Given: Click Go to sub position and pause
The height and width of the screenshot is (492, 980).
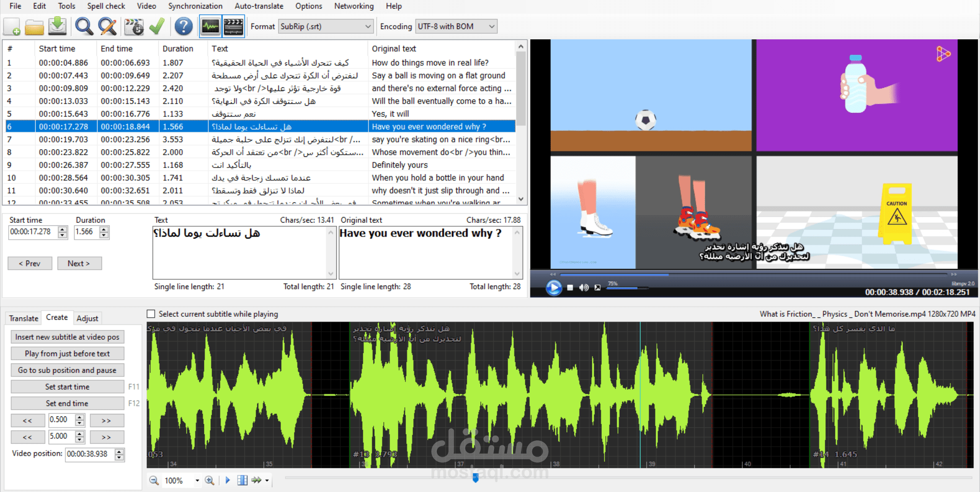Looking at the screenshot, I should point(67,370).
